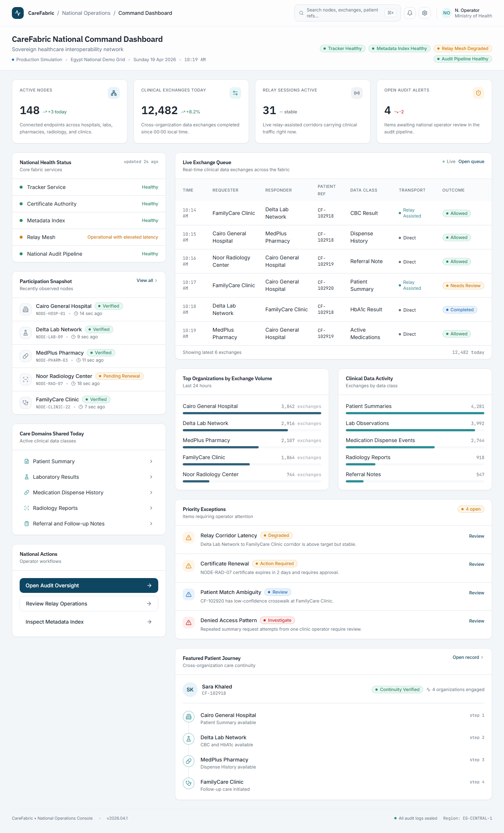Screen dimensions: 504x833
Task: Open the notifications bell
Action: (x=410, y=13)
